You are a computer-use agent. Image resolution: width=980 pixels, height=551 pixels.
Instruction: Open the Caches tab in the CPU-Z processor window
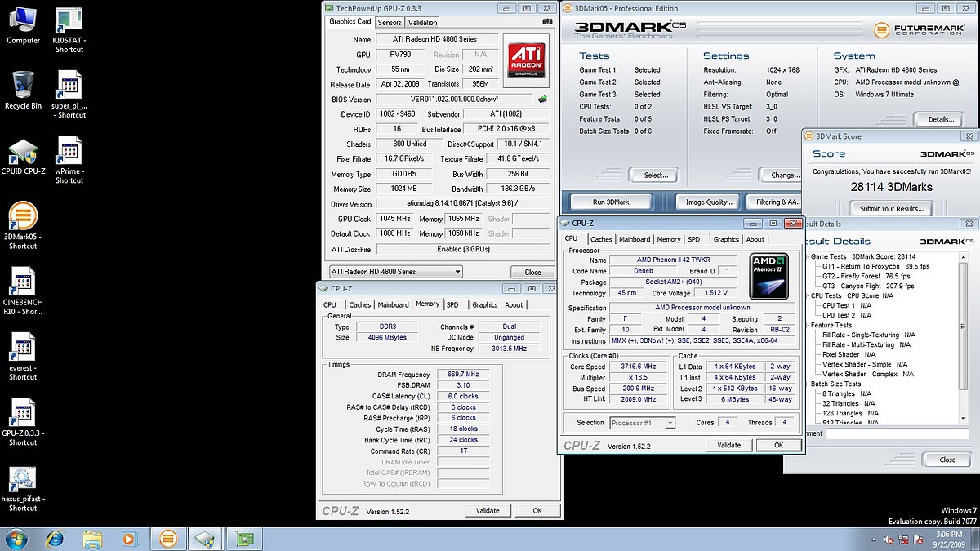coord(602,239)
